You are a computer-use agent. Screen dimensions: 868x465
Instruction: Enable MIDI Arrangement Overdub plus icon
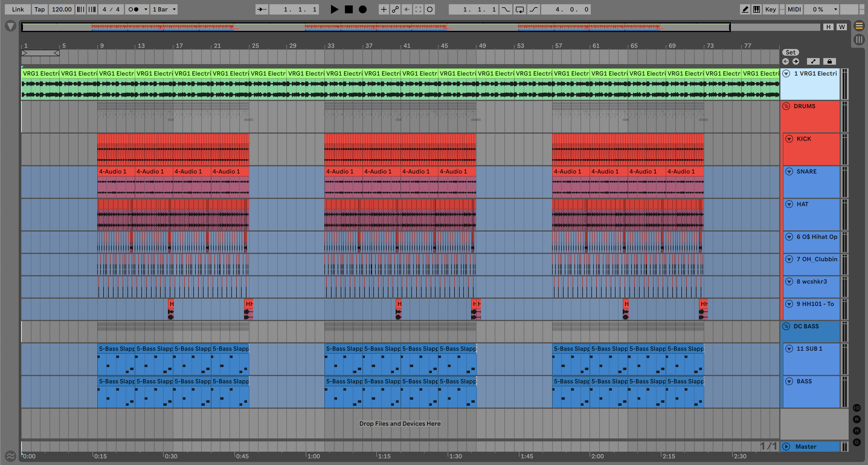pyautogui.click(x=384, y=9)
